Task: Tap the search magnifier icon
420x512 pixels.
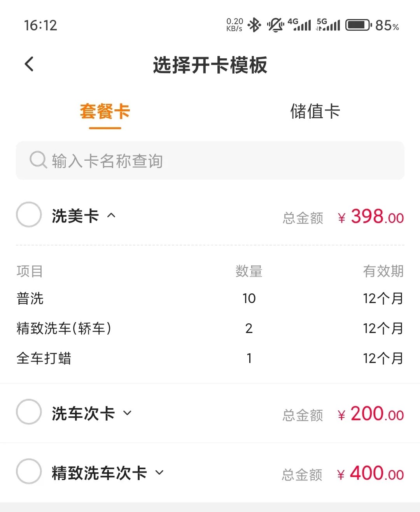Action: [38, 160]
